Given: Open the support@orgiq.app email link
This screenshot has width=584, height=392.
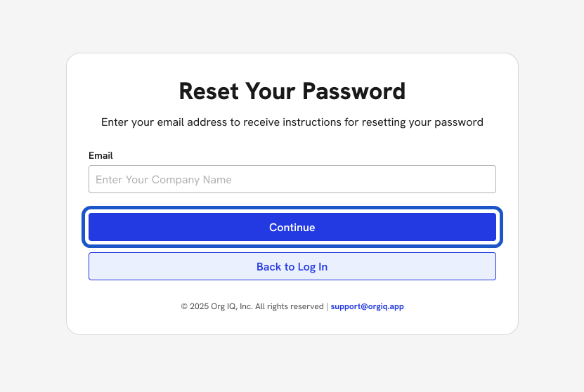Looking at the screenshot, I should point(367,306).
